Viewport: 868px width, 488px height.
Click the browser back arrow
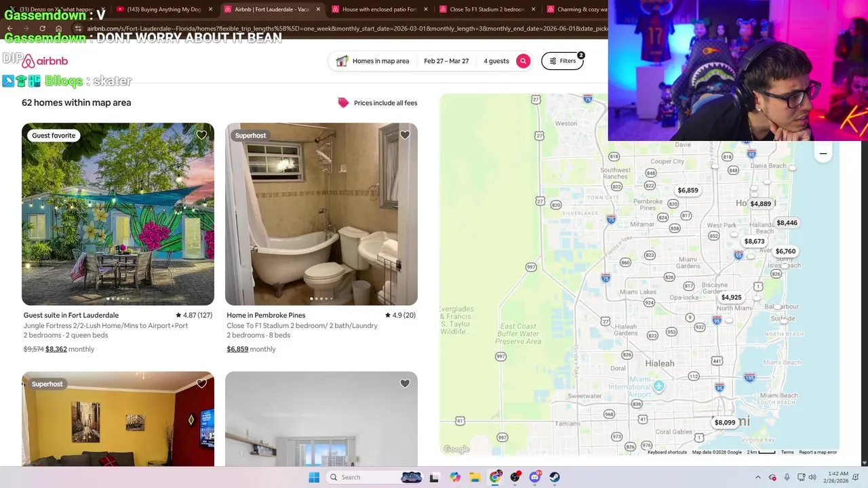(9, 28)
